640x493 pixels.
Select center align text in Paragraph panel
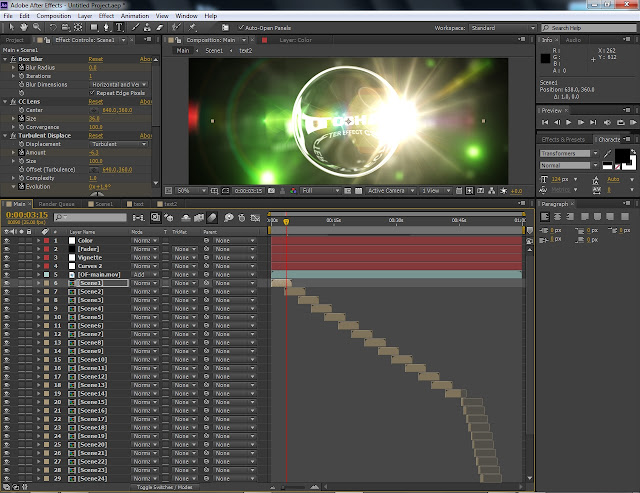pyautogui.click(x=558, y=217)
